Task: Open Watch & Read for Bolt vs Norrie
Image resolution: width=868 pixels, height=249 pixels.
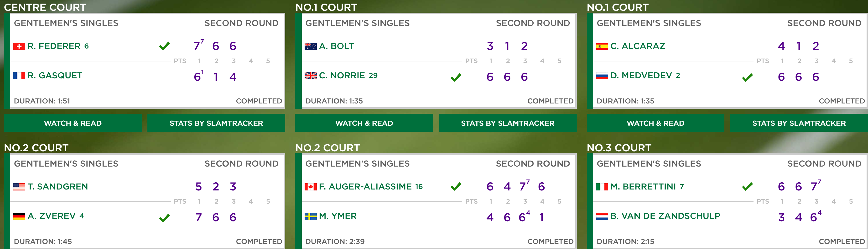Action: coord(364,123)
